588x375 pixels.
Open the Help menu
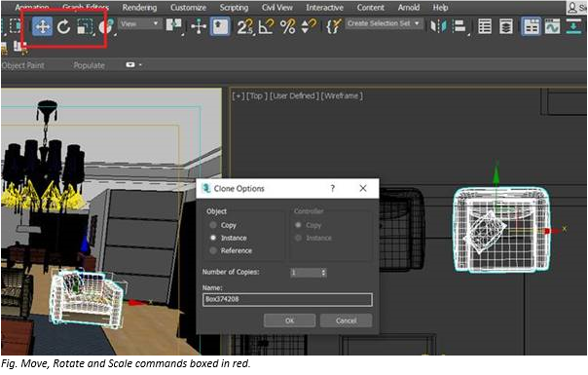tap(440, 8)
